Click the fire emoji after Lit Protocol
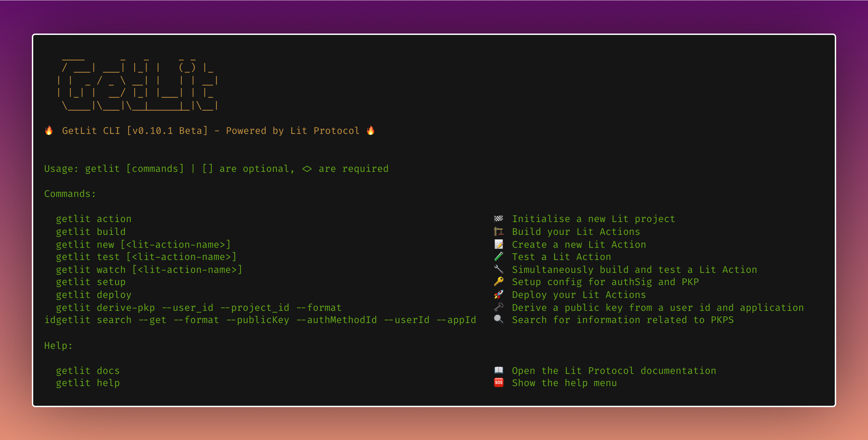This screenshot has height=440, width=868. pos(371,131)
